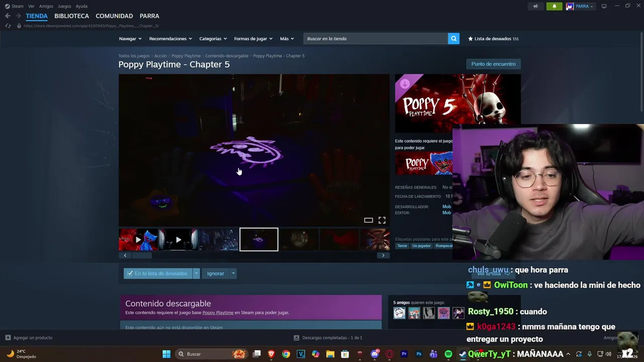Viewport: 644px width, 362px height.
Task: Open the weather widget showing 24°C
Action: 21,354
